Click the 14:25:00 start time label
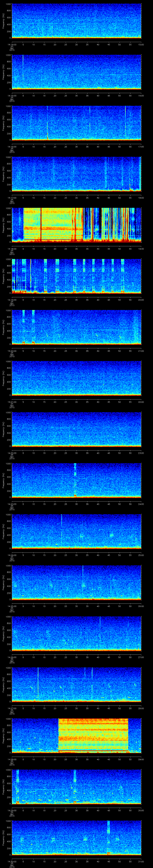Screen dimensions: 153x868 tap(12, 606)
